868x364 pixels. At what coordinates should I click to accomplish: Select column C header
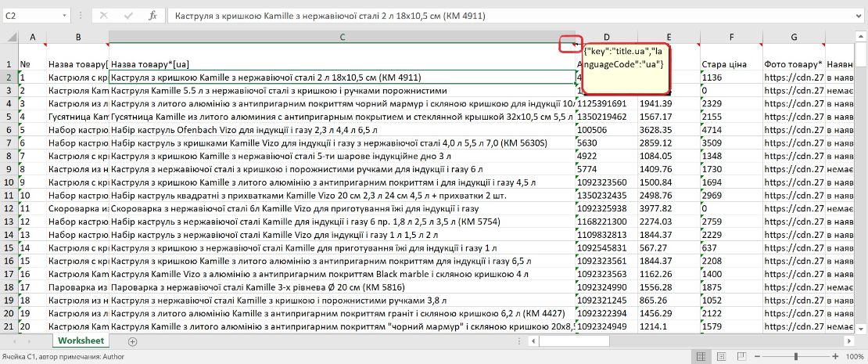click(342, 37)
